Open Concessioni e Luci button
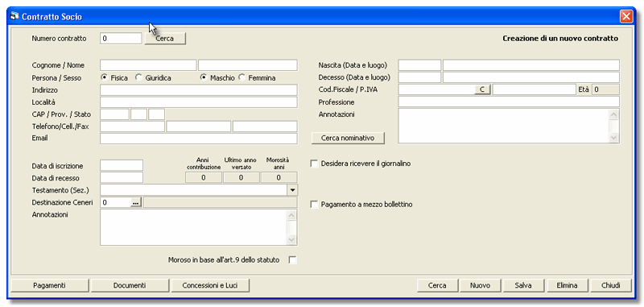The width and height of the screenshot is (644, 307). [x=210, y=285]
